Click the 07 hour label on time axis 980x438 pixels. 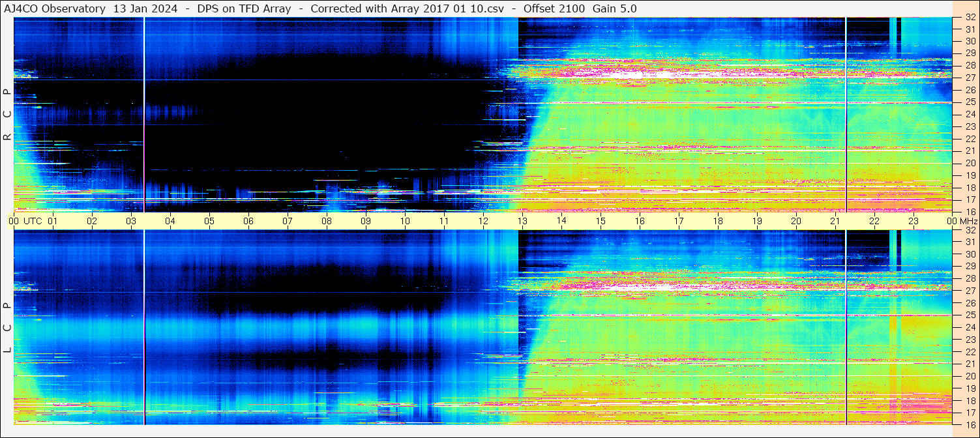pyautogui.click(x=288, y=221)
